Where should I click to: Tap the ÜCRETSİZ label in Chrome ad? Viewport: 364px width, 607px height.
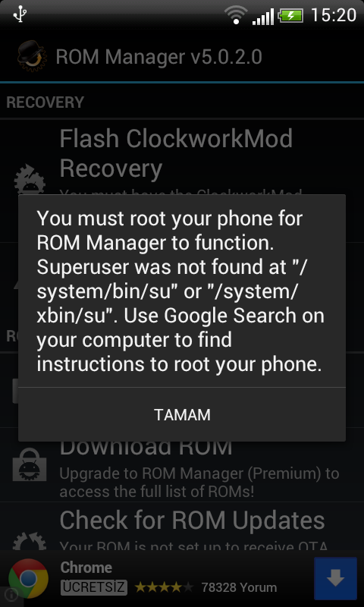click(x=93, y=587)
